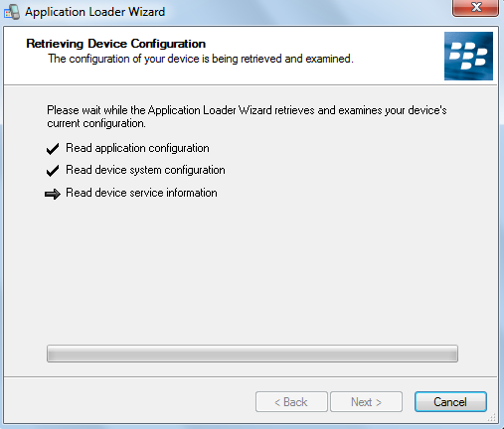Click the divider line below the header
The image size is (504, 429).
pyautogui.click(x=251, y=85)
